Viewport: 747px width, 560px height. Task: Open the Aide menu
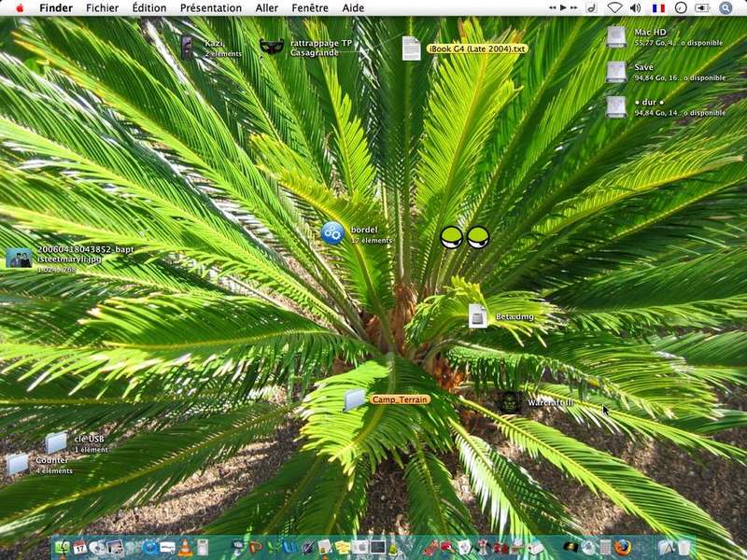[353, 8]
